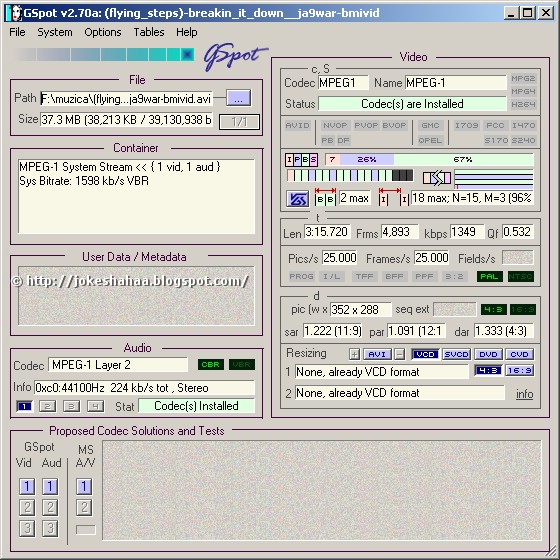Viewport: 560px width, 560px height.
Task: Click the S240 indicator
Action: (x=523, y=140)
